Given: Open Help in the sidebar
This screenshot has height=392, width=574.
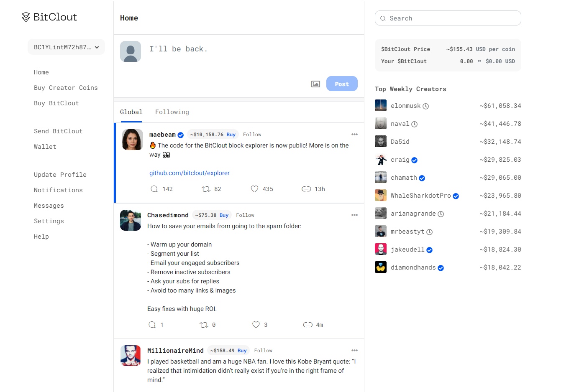Looking at the screenshot, I should 41,237.
